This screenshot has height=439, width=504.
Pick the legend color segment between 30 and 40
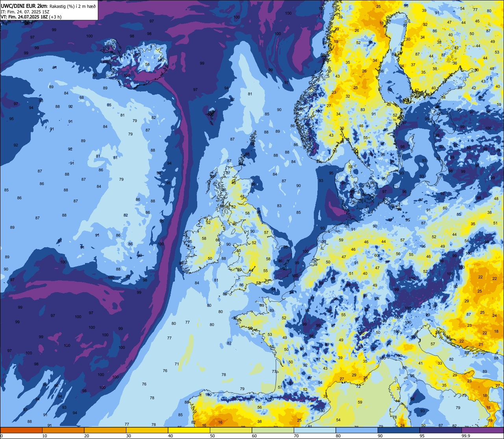(x=147, y=430)
